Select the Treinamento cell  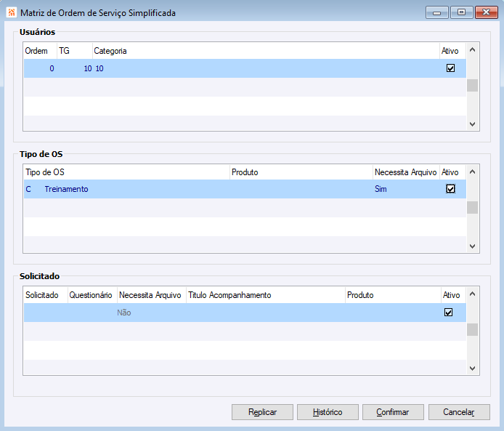point(66,189)
